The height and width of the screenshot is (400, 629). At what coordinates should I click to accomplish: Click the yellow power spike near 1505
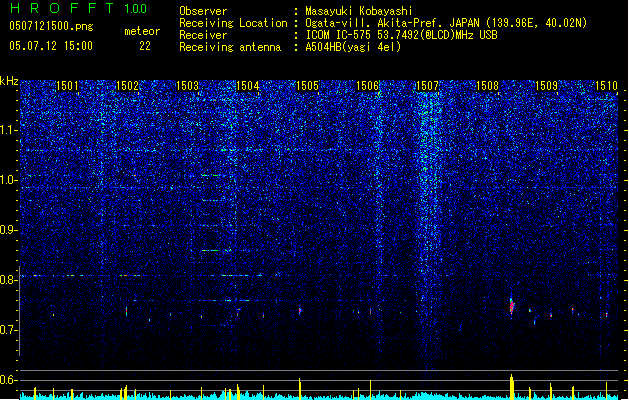[300, 389]
